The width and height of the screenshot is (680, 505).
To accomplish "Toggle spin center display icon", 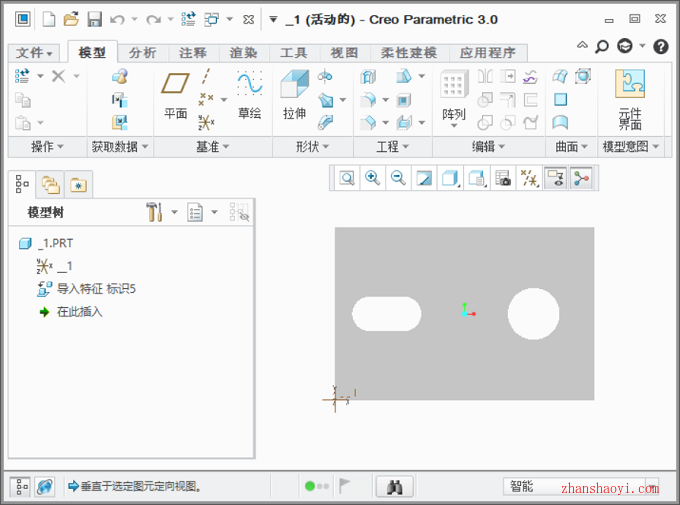I will click(x=581, y=178).
